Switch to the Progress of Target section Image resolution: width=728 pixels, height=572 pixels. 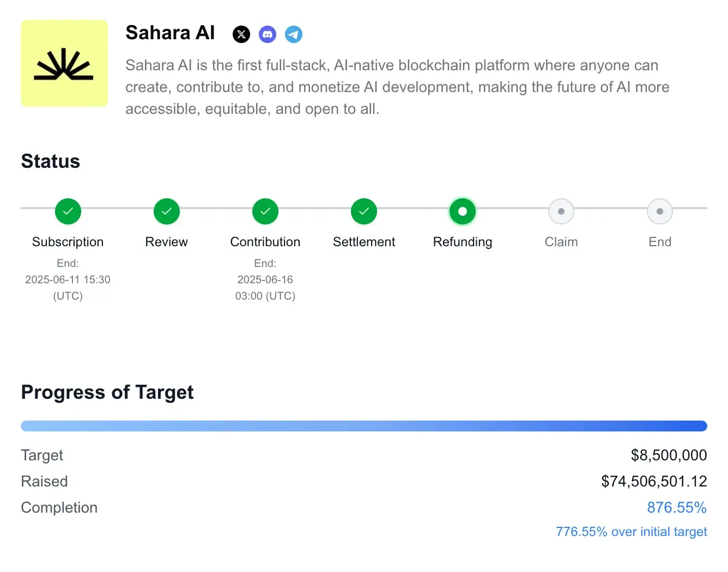107,392
